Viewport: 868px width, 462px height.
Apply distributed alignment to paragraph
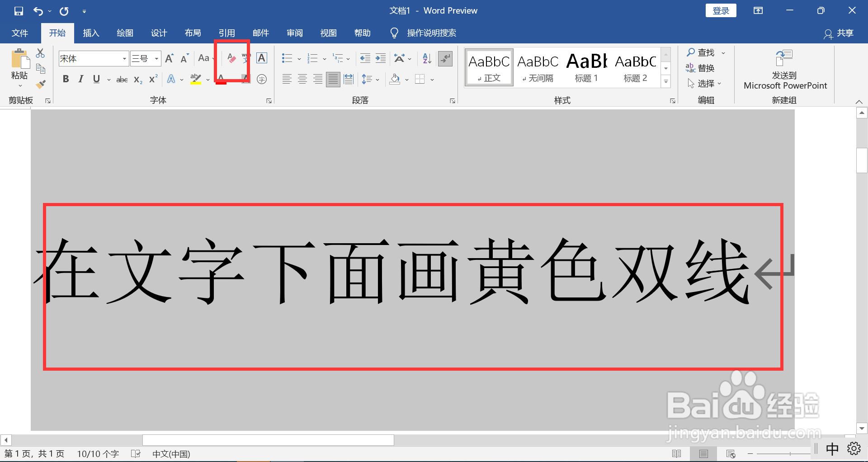349,80
